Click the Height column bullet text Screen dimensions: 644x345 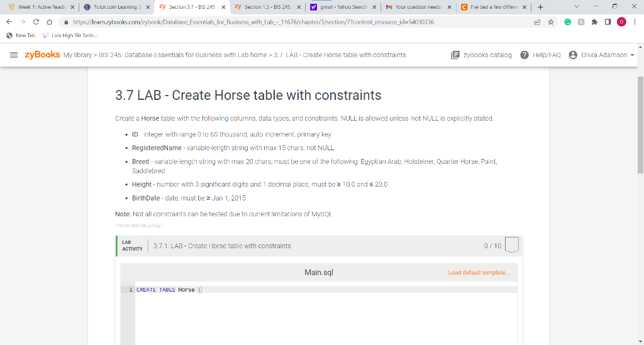(x=260, y=184)
